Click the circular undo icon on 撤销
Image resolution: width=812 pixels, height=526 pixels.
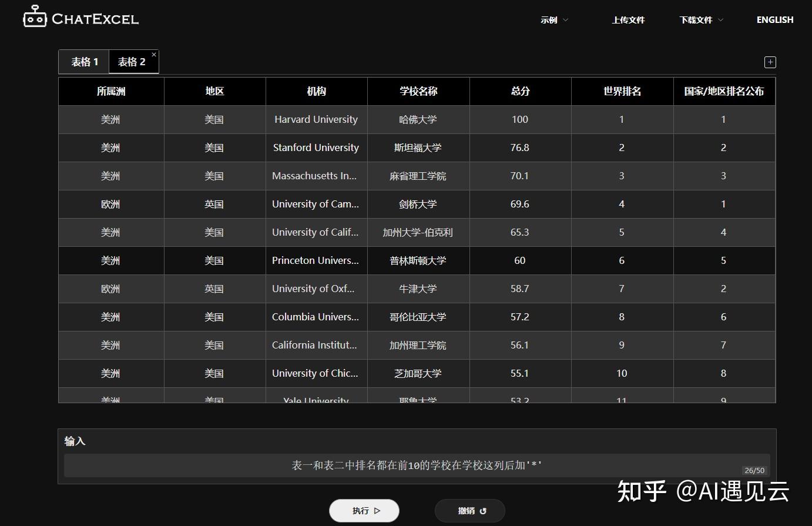coord(484,511)
